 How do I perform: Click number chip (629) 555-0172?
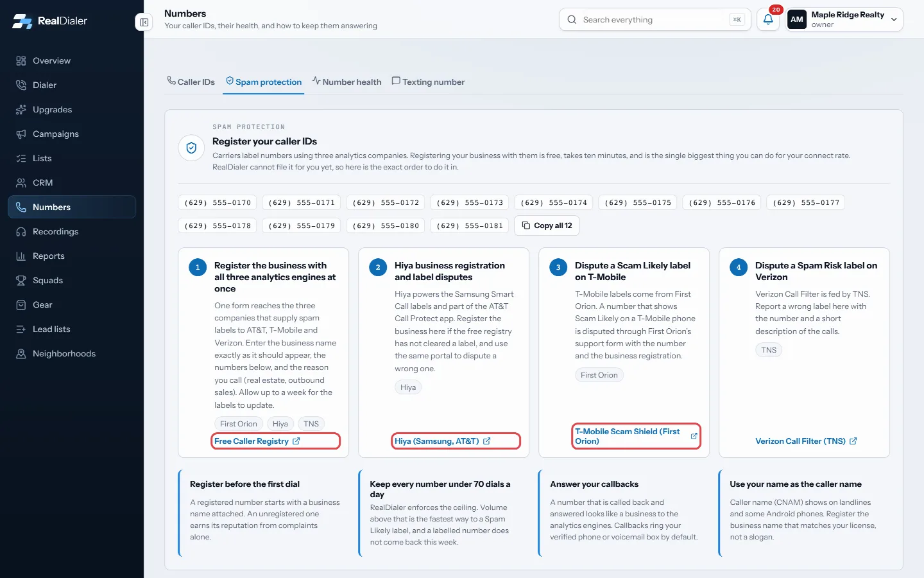tap(386, 203)
